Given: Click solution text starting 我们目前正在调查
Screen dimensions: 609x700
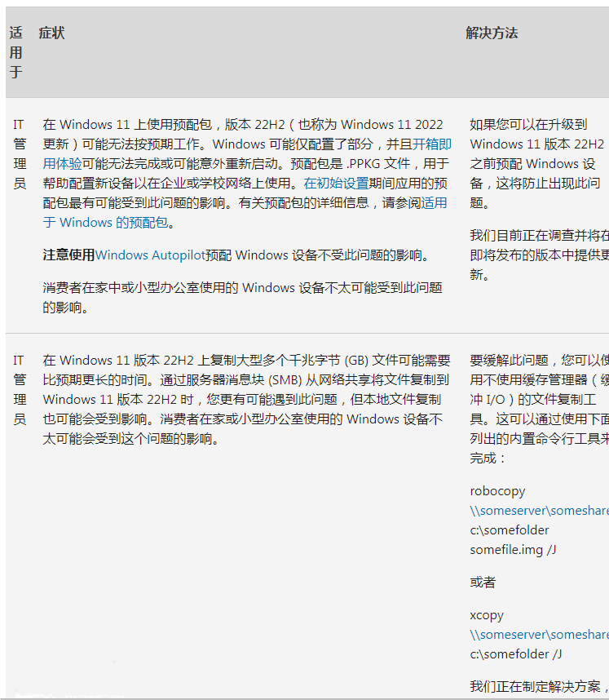Looking at the screenshot, I should 540,255.
